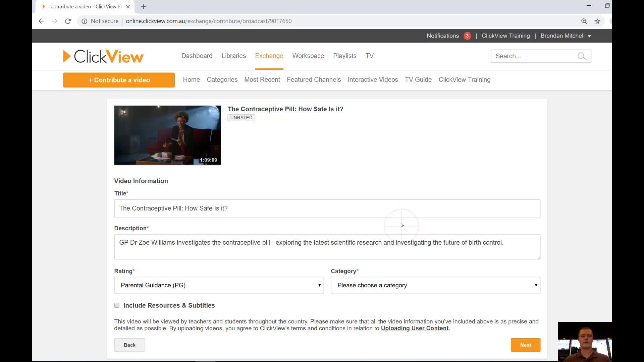Click the browser back arrow
Image resolution: width=644 pixels, height=362 pixels.
coord(41,21)
